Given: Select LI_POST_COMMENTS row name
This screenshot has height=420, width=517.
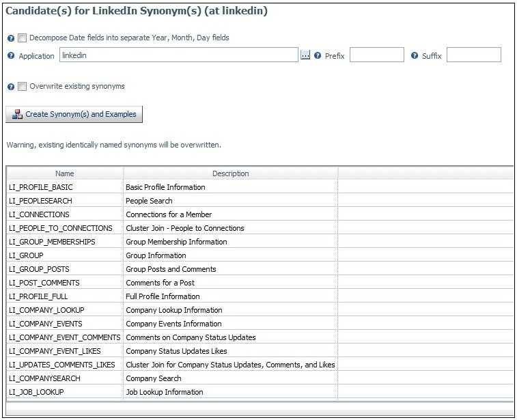Looking at the screenshot, I should coord(44,283).
